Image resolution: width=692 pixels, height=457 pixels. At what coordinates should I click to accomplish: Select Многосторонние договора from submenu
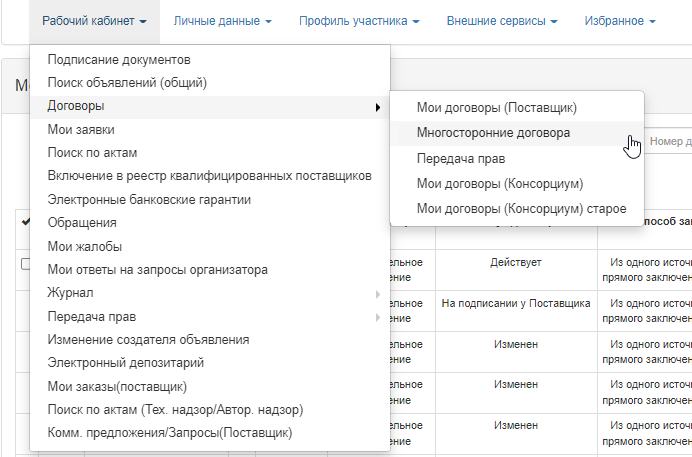(x=493, y=132)
